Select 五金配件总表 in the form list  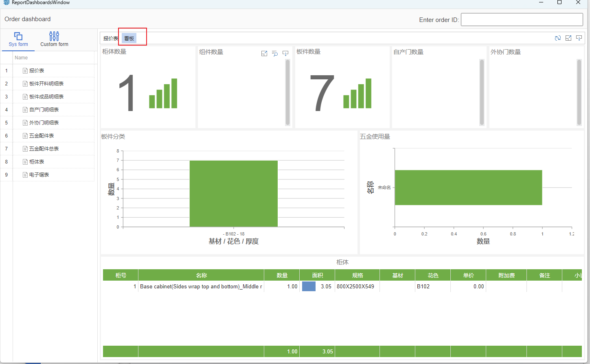point(44,149)
